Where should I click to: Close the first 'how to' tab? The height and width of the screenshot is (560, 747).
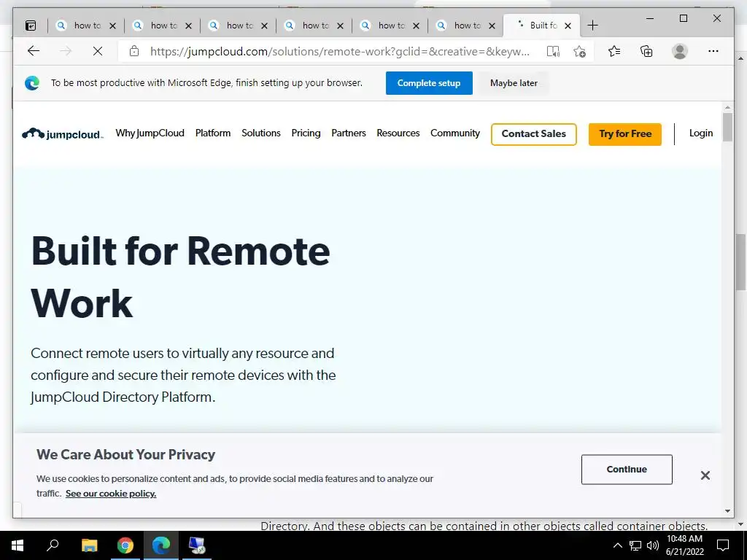point(112,26)
